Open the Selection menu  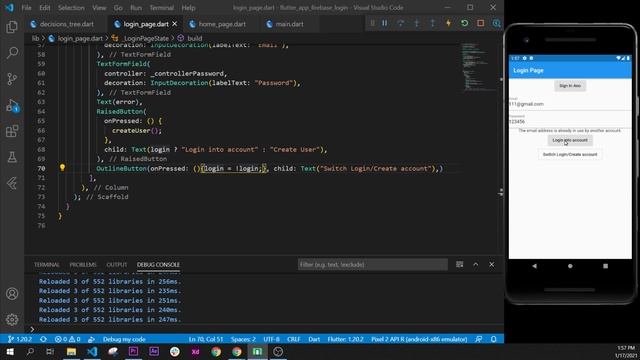71,8
